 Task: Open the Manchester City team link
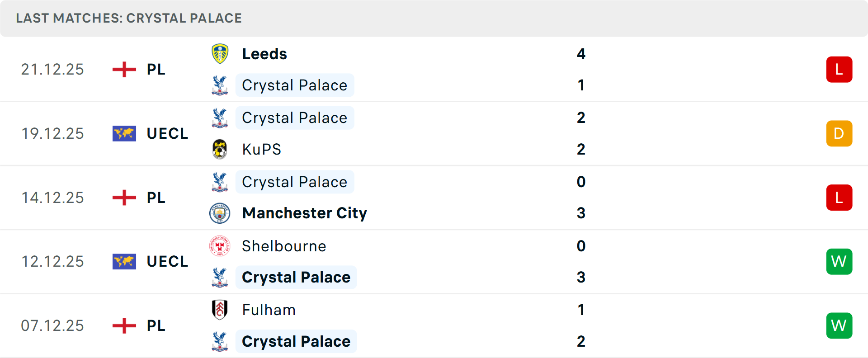coord(304,213)
